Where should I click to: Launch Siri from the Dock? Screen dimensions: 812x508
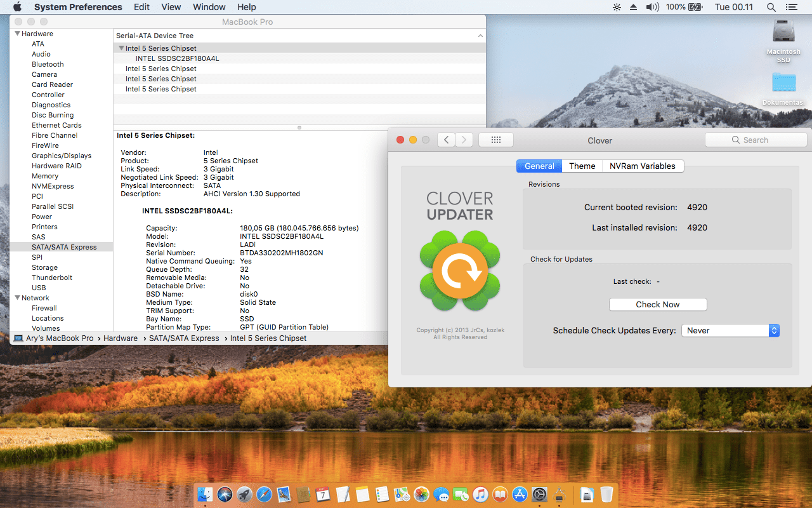click(225, 495)
